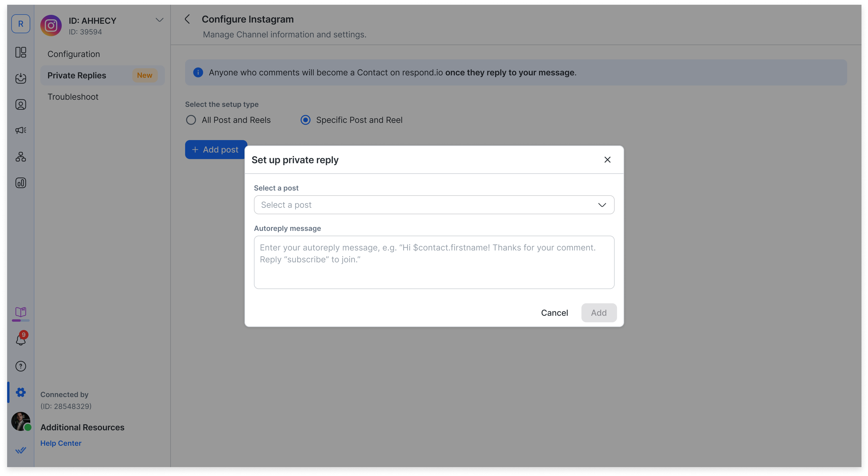Follow the Help Center link
The image size is (868, 476).
tap(61, 443)
